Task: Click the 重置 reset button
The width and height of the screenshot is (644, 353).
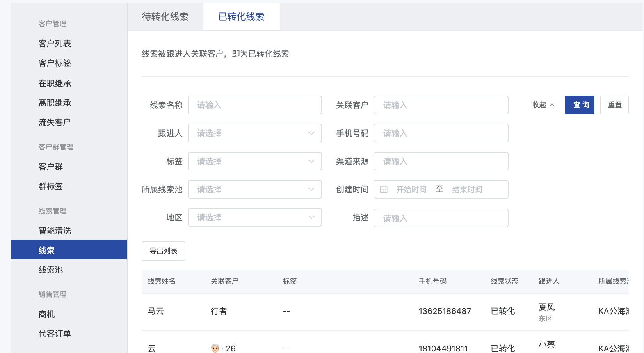Action: click(614, 105)
